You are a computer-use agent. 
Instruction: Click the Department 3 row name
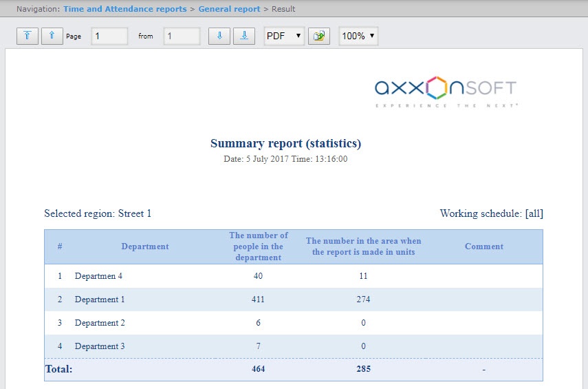pos(100,346)
